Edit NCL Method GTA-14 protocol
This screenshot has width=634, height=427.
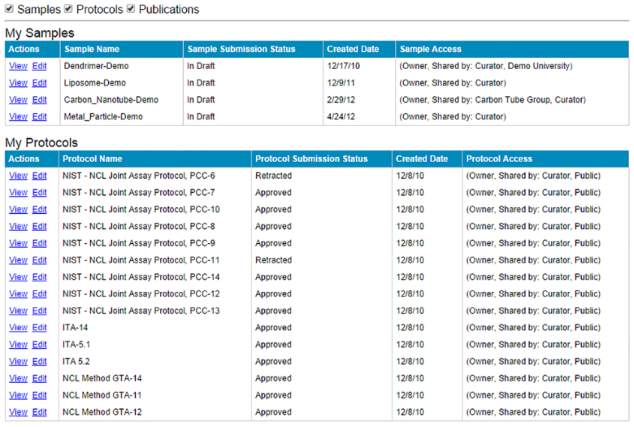pos(40,379)
